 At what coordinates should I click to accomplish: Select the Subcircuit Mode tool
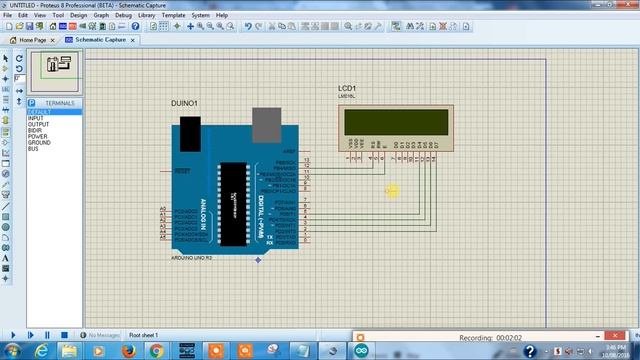[5, 120]
